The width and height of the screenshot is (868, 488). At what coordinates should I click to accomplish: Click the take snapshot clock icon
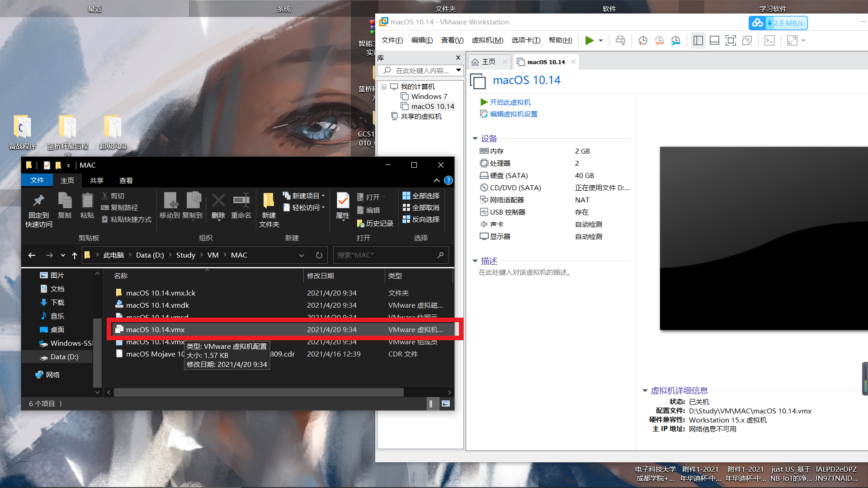[x=642, y=41]
